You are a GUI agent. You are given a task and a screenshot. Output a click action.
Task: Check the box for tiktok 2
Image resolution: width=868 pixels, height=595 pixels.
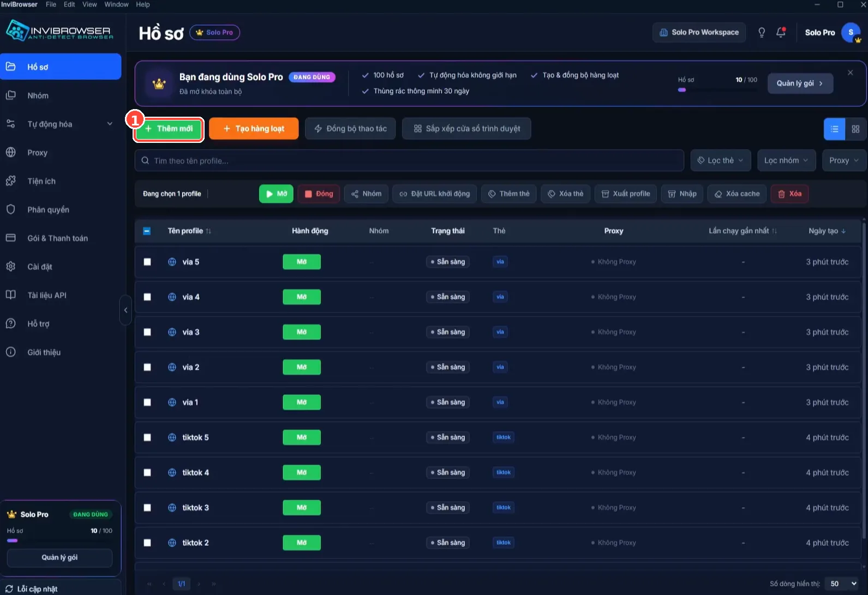click(x=147, y=543)
